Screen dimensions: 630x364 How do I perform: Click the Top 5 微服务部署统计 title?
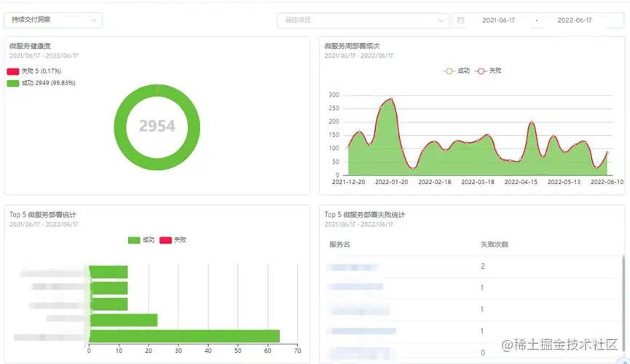[42, 215]
